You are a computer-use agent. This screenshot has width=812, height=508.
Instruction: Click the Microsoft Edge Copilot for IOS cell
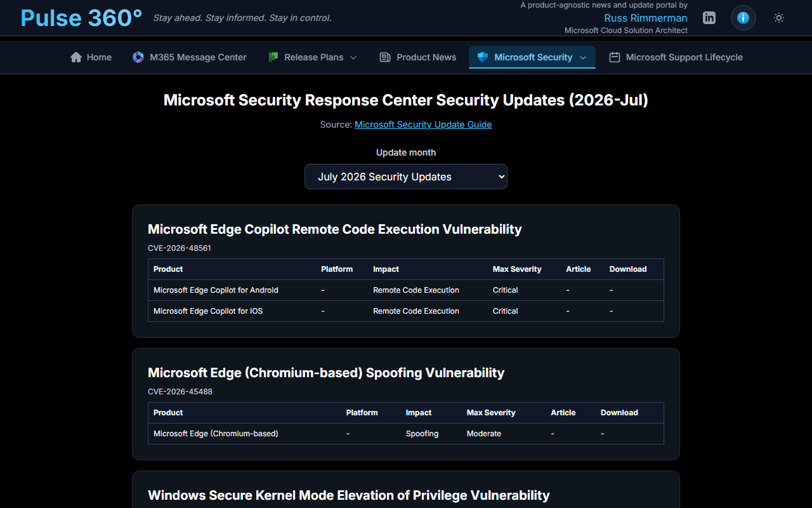click(x=208, y=311)
